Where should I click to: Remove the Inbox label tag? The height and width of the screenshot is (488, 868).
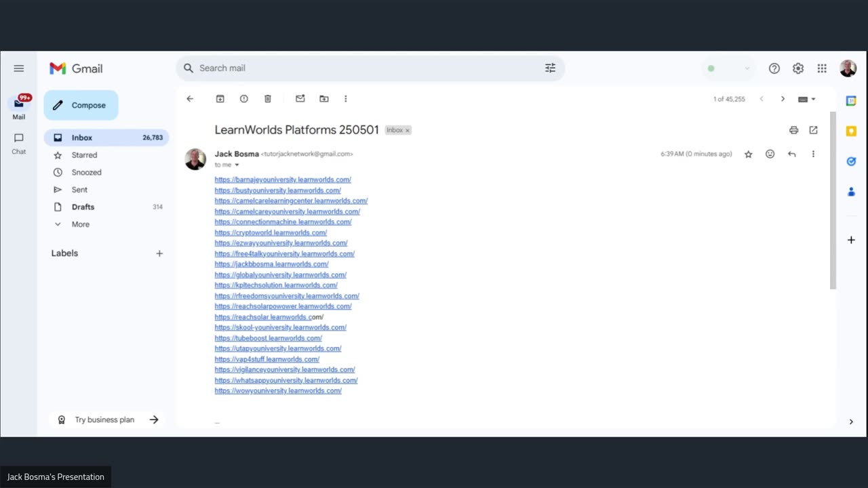(408, 130)
